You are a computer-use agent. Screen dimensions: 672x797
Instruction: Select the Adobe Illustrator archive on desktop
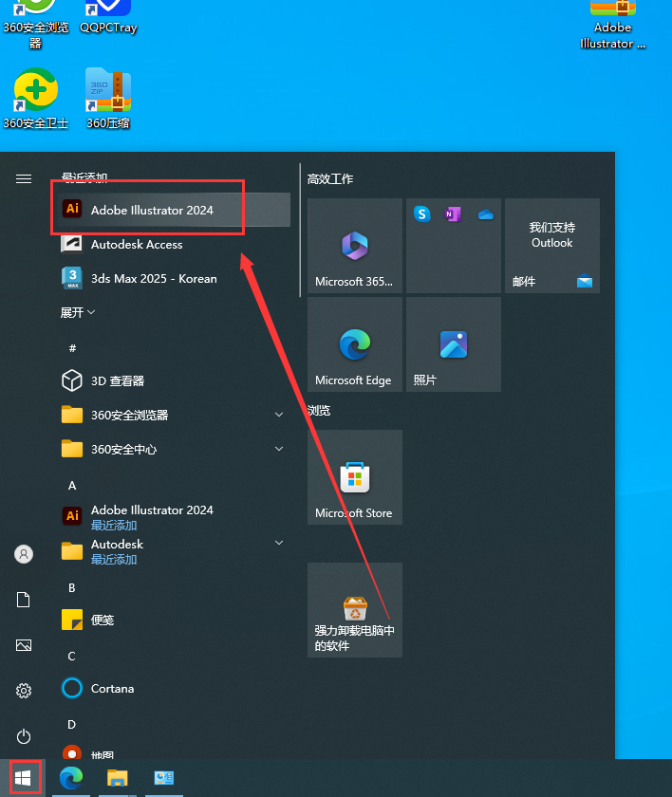tap(612, 25)
